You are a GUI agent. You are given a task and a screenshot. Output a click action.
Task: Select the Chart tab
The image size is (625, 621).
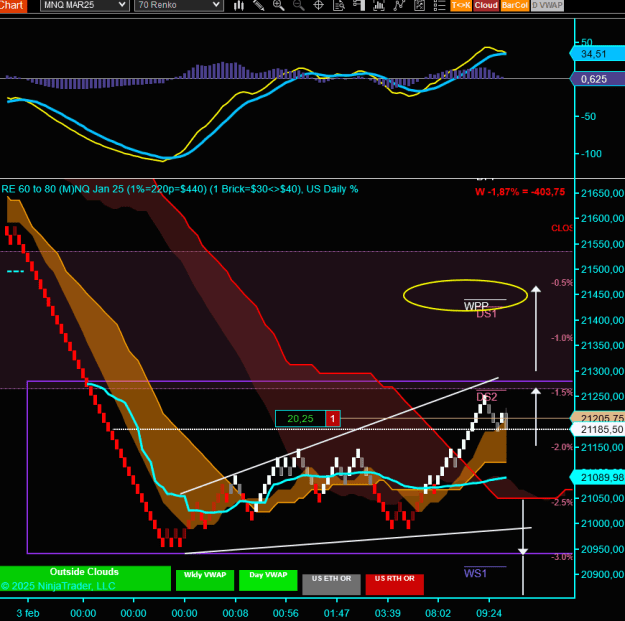tap(13, 6)
